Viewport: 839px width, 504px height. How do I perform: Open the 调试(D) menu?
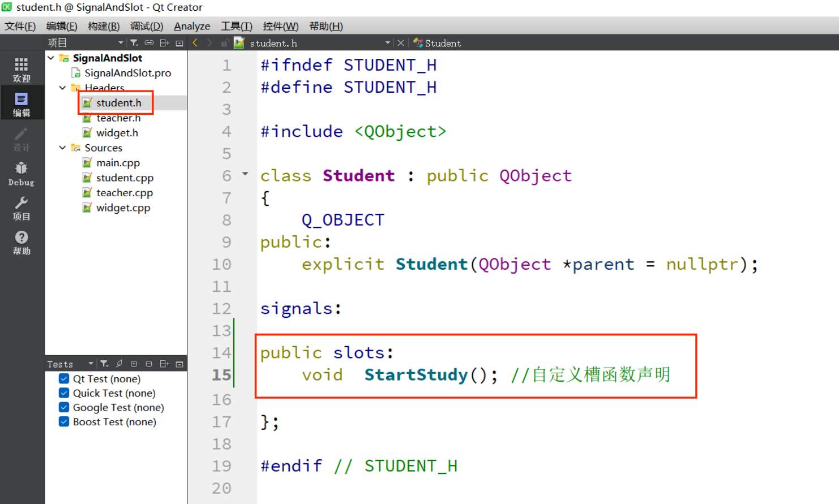tap(147, 26)
